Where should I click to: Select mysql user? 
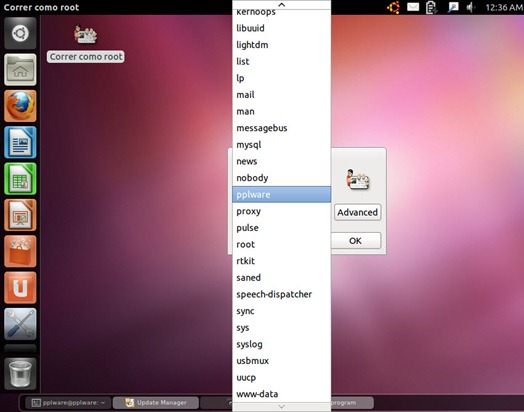(282, 145)
